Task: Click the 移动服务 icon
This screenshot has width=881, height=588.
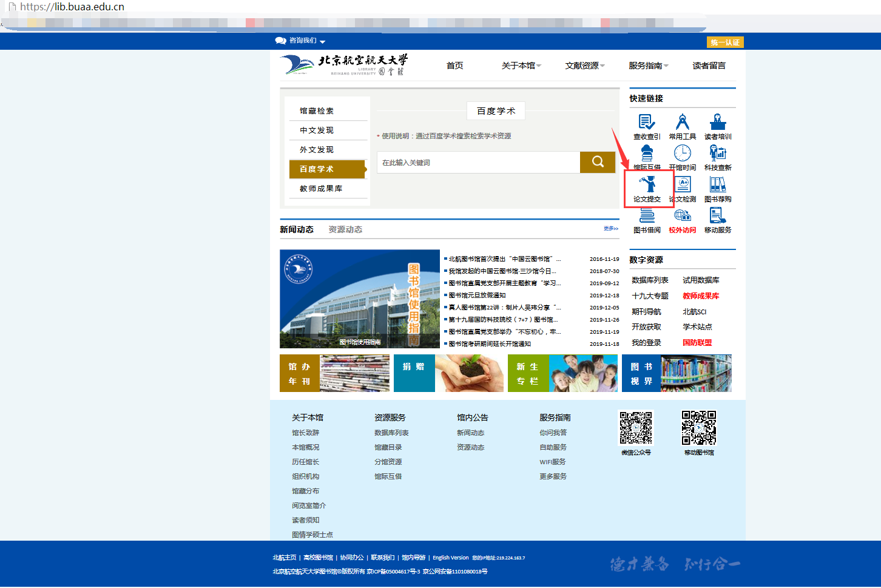Action: (x=718, y=217)
